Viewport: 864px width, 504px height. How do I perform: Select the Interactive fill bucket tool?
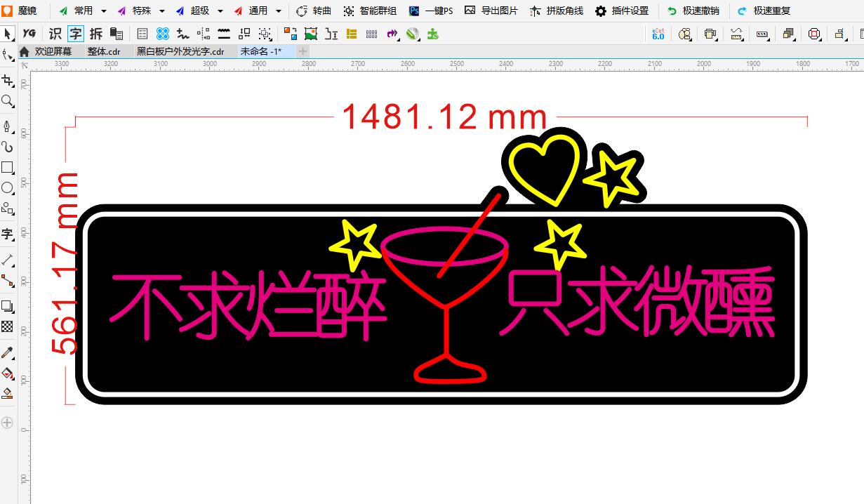click(7, 373)
